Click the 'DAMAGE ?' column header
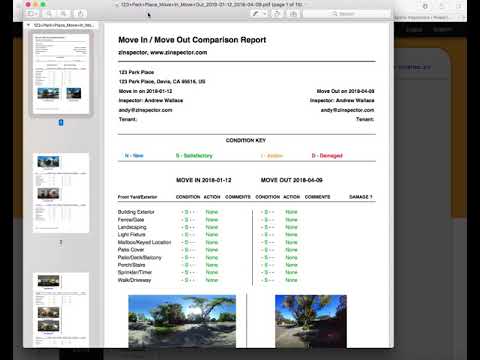 [361, 197]
